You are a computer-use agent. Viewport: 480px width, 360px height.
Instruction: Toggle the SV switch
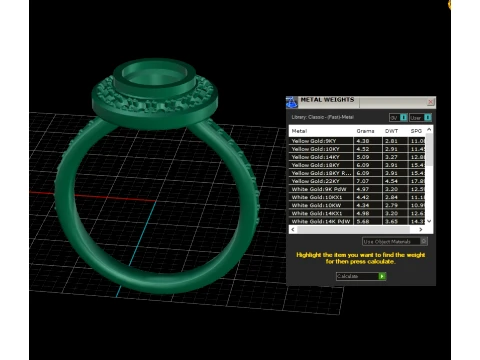pyautogui.click(x=398, y=118)
